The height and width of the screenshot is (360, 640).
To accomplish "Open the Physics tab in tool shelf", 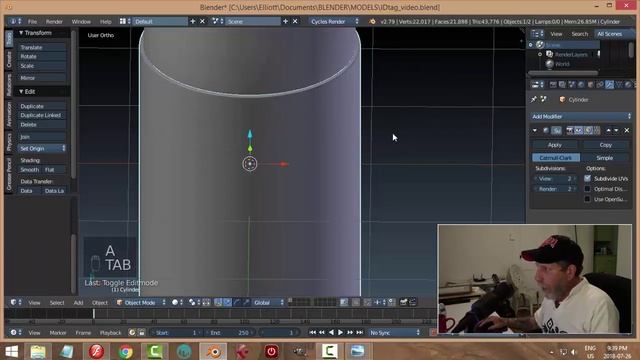I will click(9, 142).
